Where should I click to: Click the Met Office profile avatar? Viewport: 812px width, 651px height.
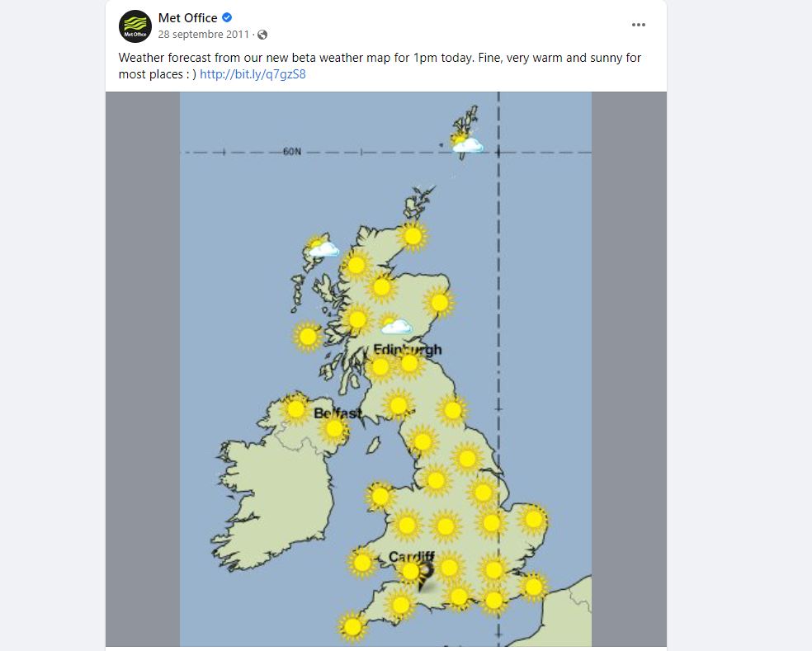[135, 26]
